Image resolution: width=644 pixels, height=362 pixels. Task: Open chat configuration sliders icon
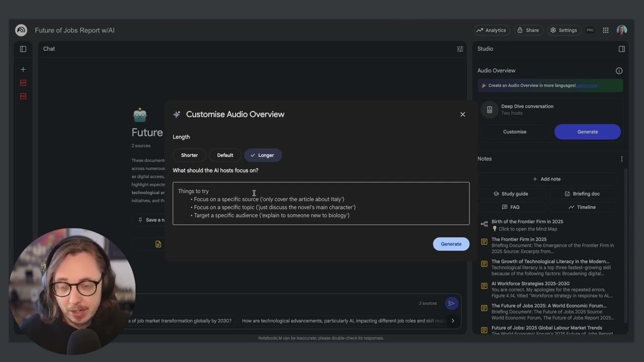tap(460, 49)
